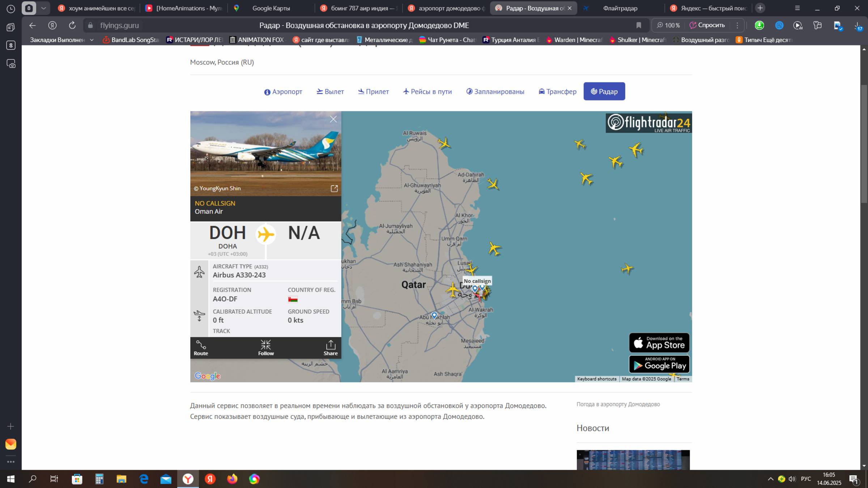Image resolution: width=868 pixels, height=488 pixels.
Task: Expand the tab group dropdown arrow
Action: point(43,8)
